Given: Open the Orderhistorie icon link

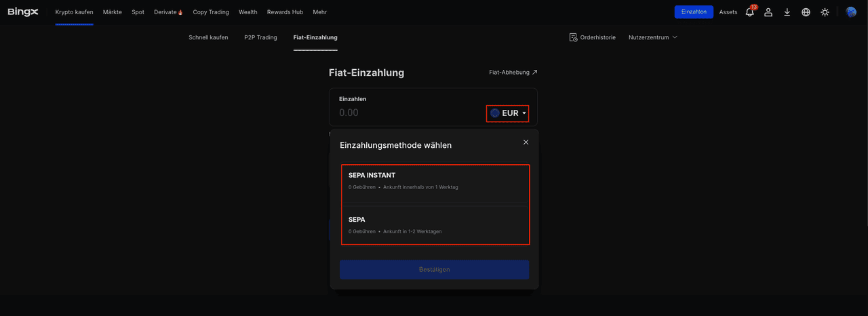Looking at the screenshot, I should tap(592, 37).
